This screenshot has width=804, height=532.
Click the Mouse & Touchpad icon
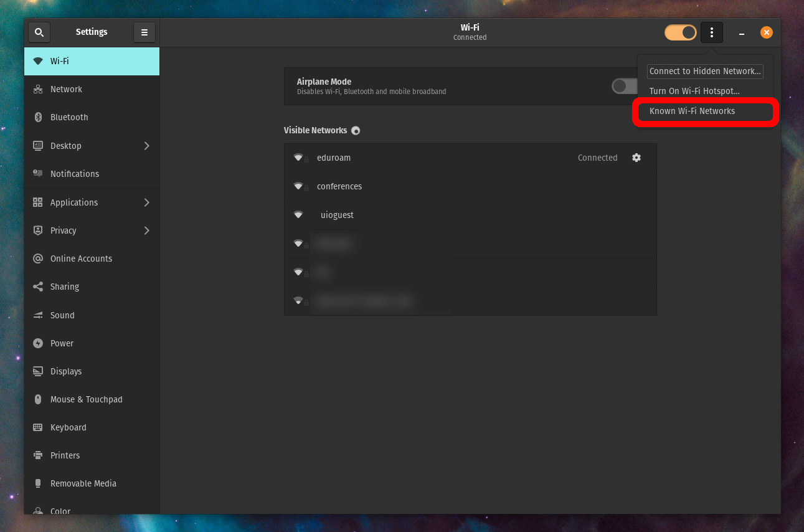tap(38, 399)
